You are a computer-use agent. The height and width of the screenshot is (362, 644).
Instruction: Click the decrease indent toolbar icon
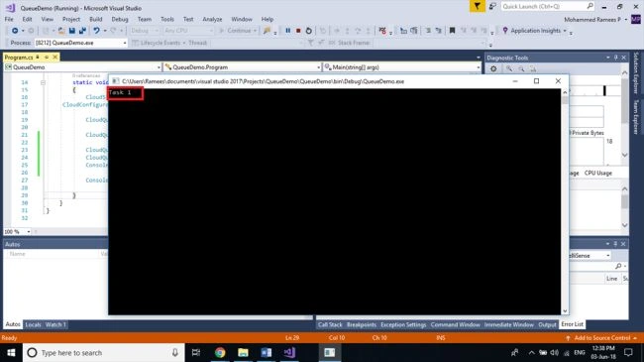(428, 31)
